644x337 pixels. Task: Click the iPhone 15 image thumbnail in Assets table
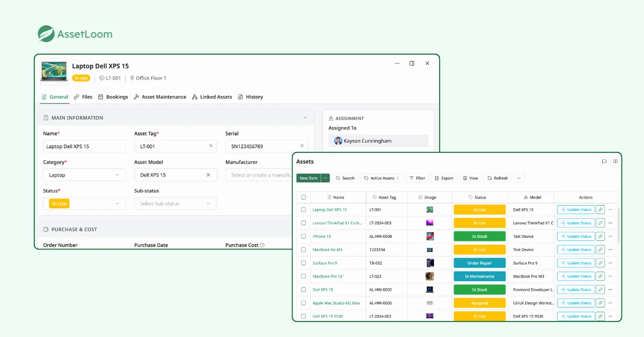(x=429, y=236)
